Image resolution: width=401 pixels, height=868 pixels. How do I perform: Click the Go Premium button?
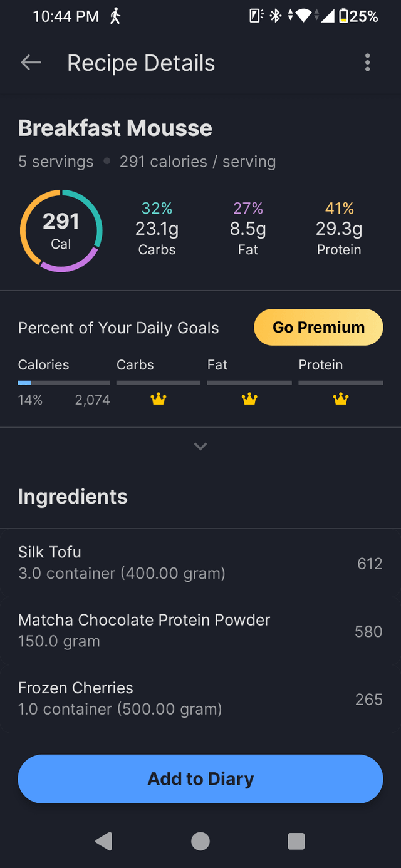[318, 327]
